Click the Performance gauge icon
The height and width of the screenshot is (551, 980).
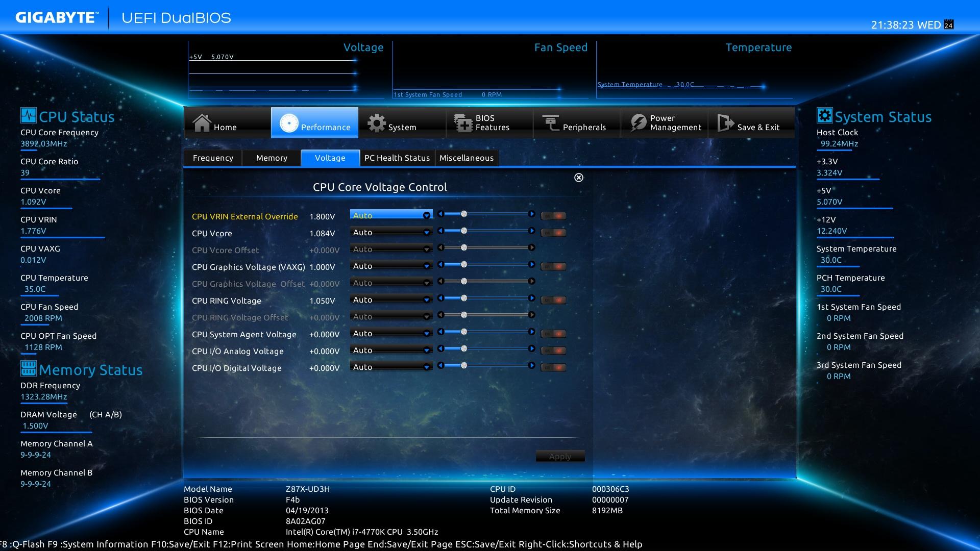[x=289, y=123]
